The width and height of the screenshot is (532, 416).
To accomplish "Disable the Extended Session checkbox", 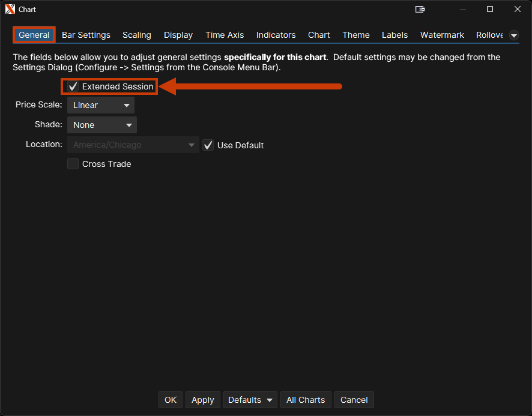I will click(x=73, y=86).
